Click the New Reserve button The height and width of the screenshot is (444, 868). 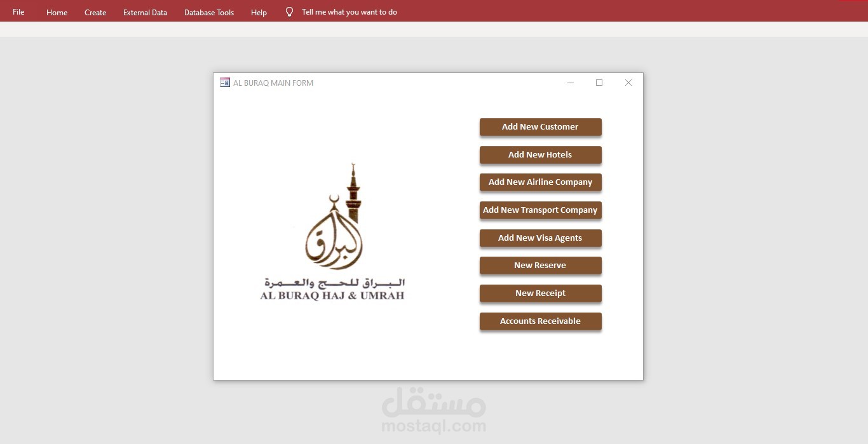(x=540, y=265)
